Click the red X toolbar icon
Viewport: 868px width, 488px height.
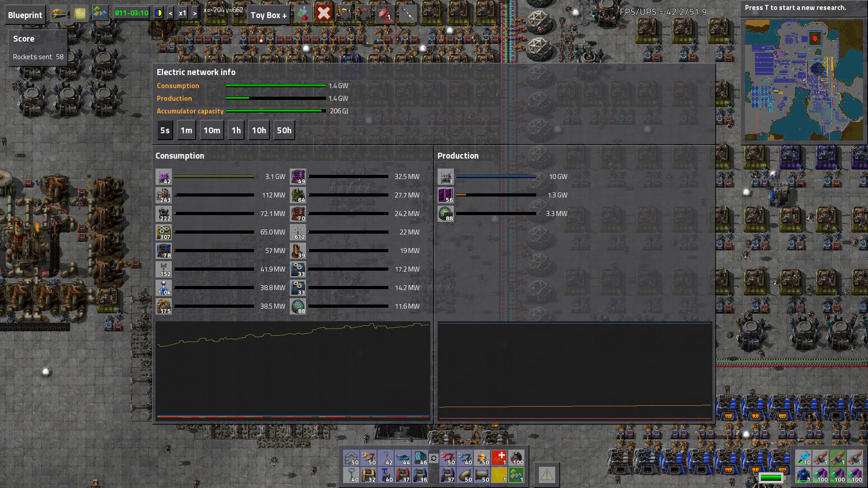click(x=324, y=14)
